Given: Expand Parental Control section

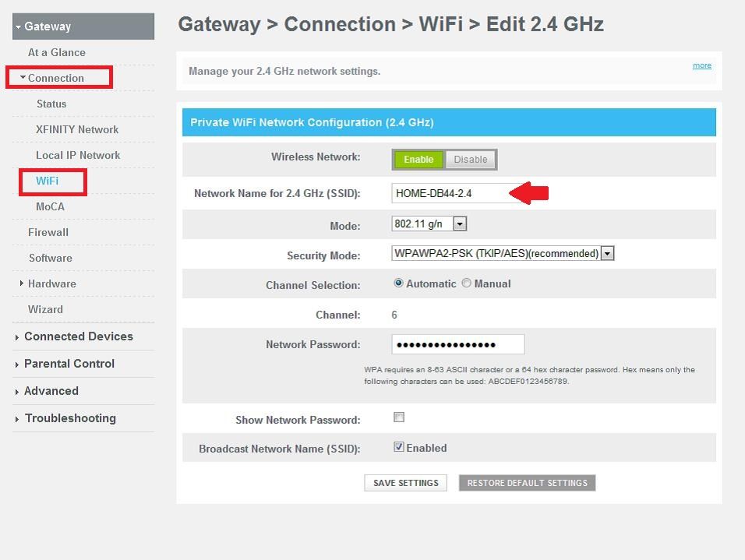Looking at the screenshot, I should pyautogui.click(x=17, y=365).
